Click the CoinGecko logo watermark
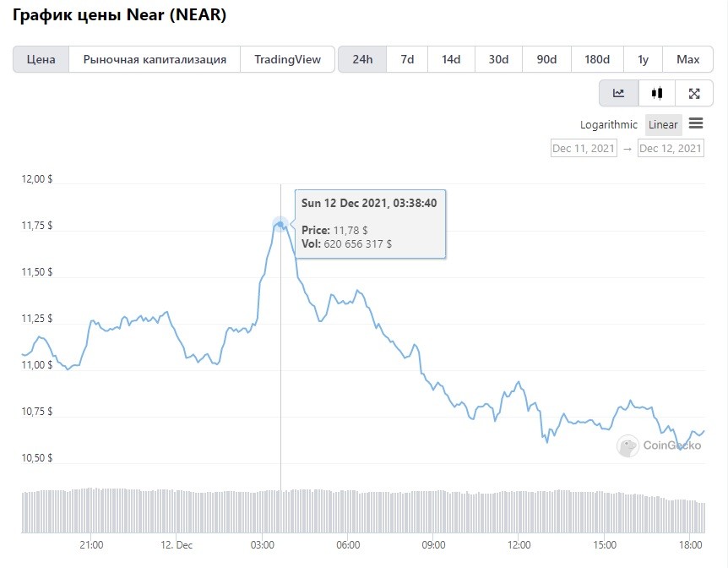 (659, 445)
